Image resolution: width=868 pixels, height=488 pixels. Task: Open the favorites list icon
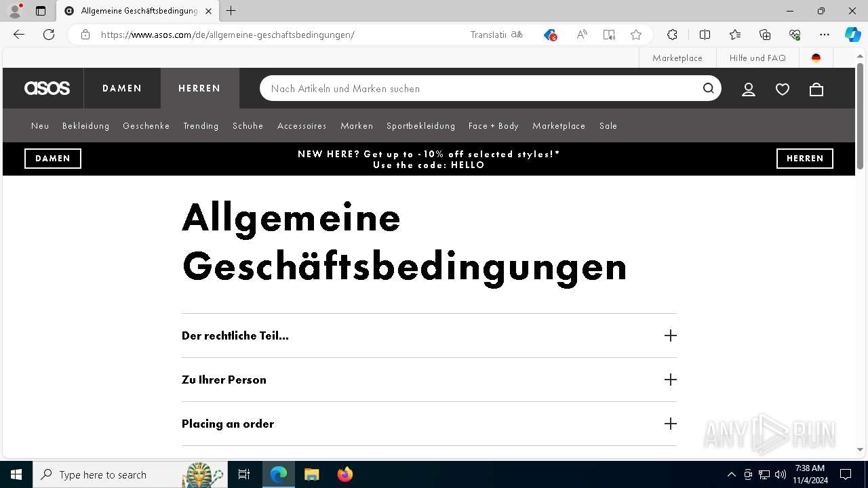click(x=735, y=35)
